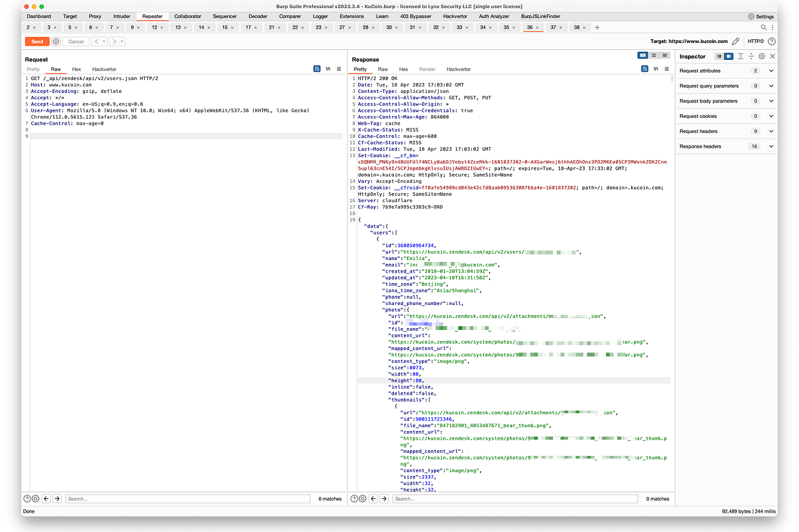Jump to the next match in the response search

[384, 498]
